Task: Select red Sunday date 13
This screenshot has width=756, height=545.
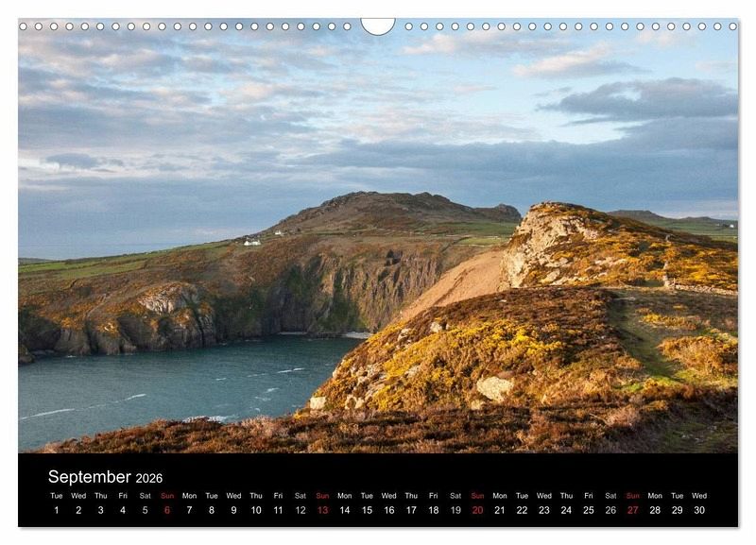Action: (x=322, y=510)
